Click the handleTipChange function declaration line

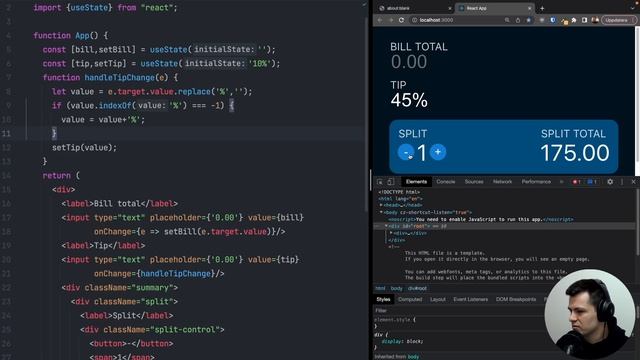click(110, 78)
